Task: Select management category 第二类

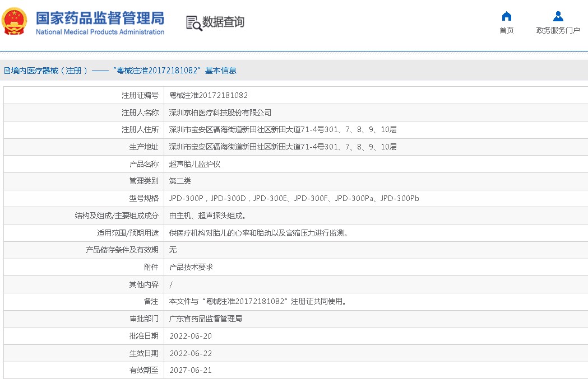Action: (180, 181)
